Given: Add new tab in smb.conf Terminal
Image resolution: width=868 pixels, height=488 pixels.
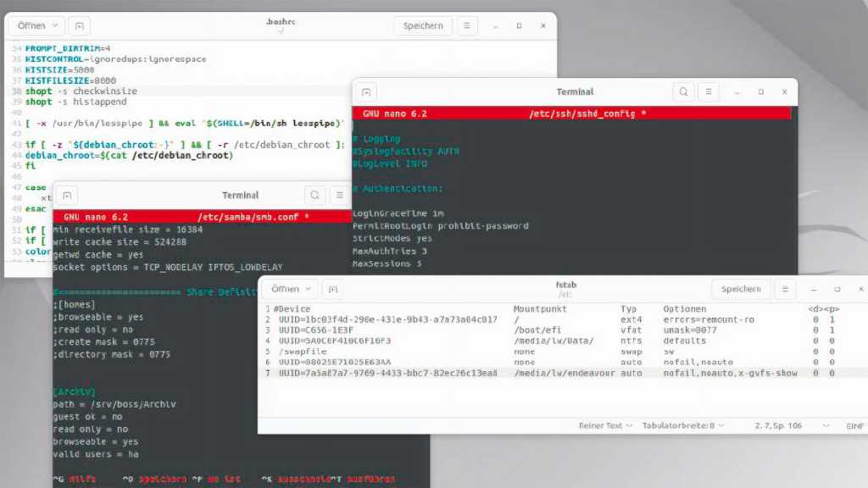Looking at the screenshot, I should click(x=67, y=196).
